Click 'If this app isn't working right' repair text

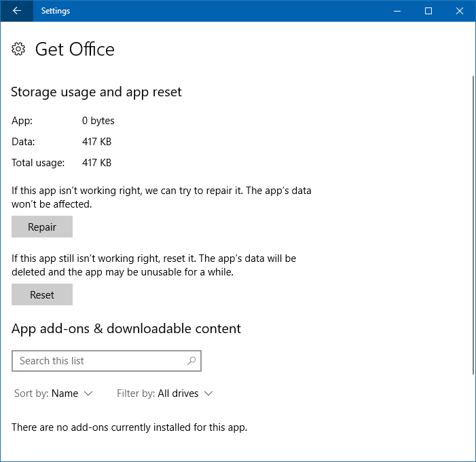[162, 197]
